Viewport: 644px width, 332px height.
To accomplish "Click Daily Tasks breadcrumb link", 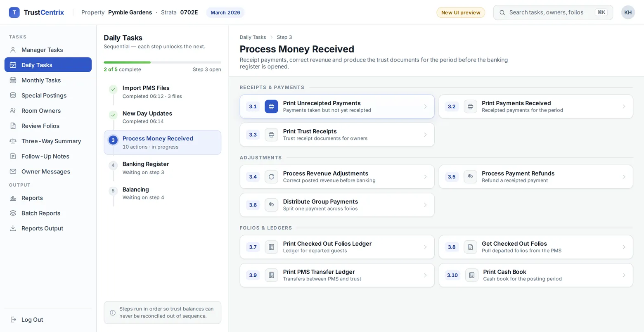I will point(253,37).
